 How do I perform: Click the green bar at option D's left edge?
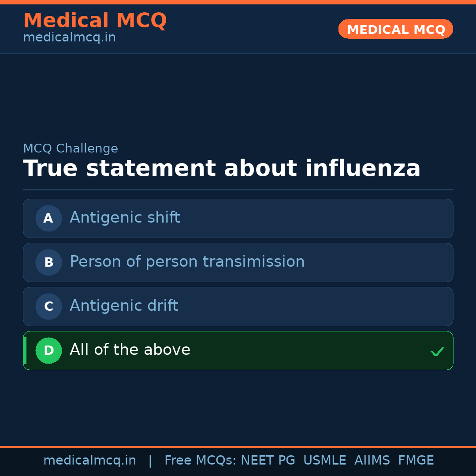coord(25,350)
